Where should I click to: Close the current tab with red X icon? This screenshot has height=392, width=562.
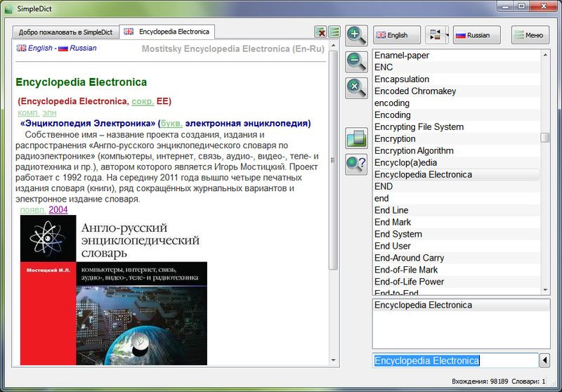tap(320, 32)
